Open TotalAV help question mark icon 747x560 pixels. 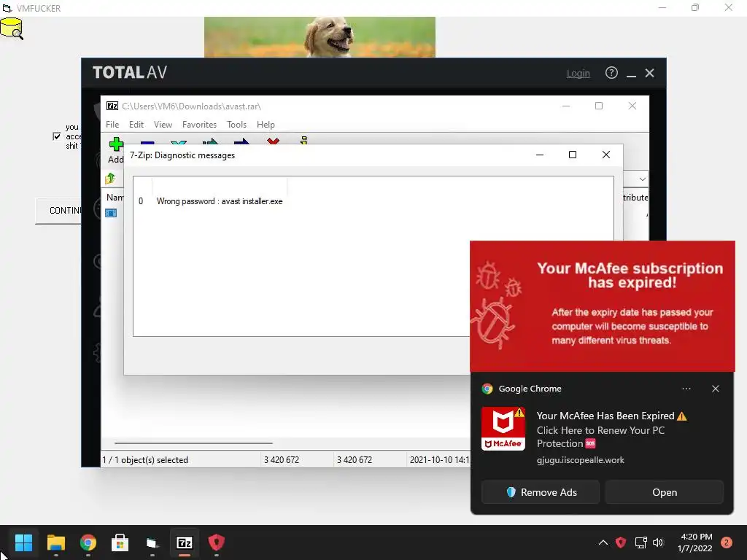click(611, 73)
